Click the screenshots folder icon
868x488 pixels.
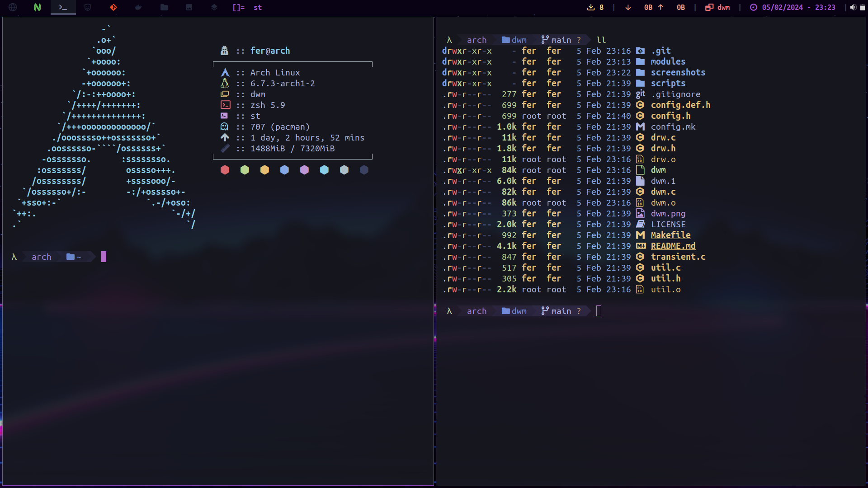pyautogui.click(x=640, y=72)
